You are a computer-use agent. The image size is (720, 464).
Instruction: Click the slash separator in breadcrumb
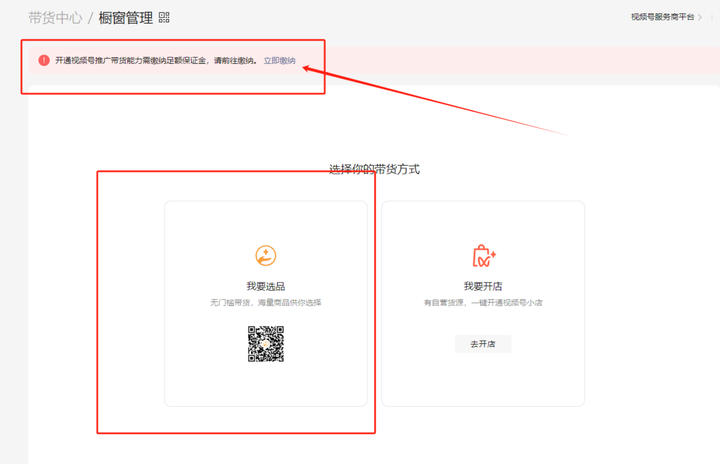tap(91, 18)
